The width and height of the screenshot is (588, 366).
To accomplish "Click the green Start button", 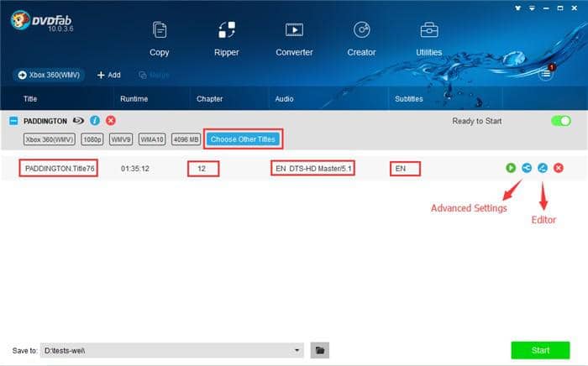I will [540, 350].
